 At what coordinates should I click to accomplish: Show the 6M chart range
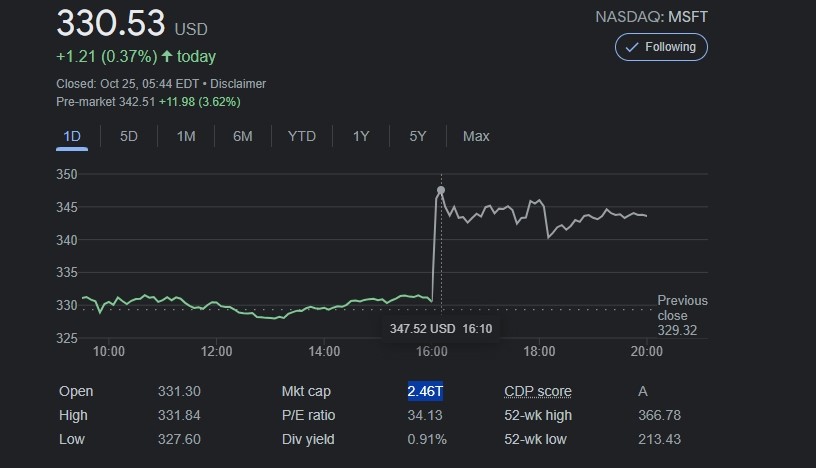(x=243, y=136)
